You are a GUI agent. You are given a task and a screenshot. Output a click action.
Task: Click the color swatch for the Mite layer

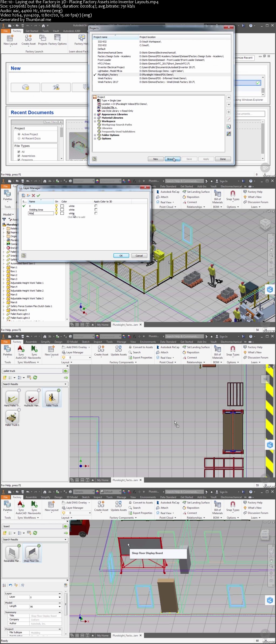[62, 213]
